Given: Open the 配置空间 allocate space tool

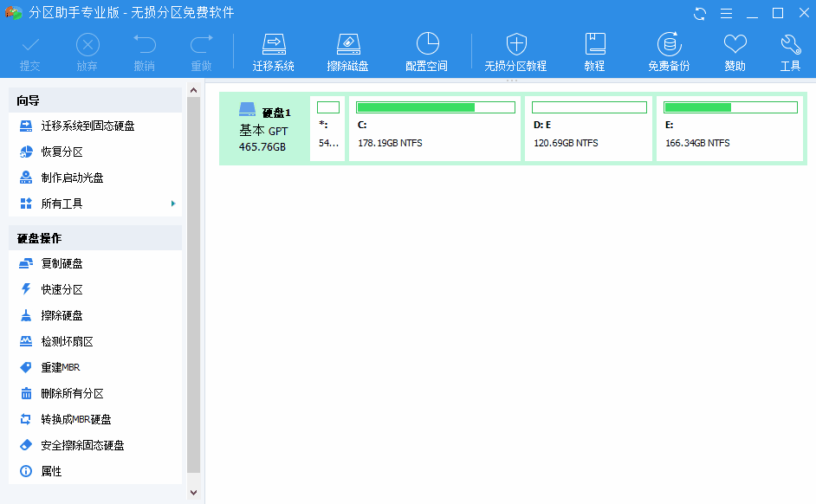Looking at the screenshot, I should pos(427,52).
